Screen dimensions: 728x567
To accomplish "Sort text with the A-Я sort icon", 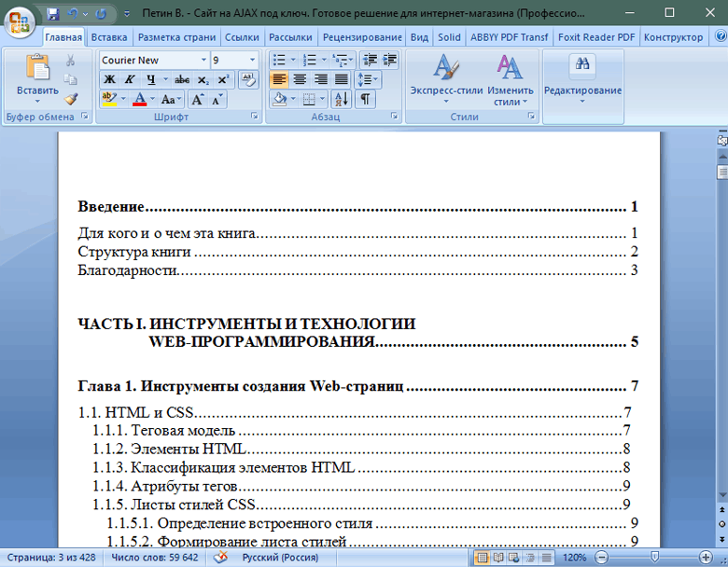I will [x=342, y=99].
